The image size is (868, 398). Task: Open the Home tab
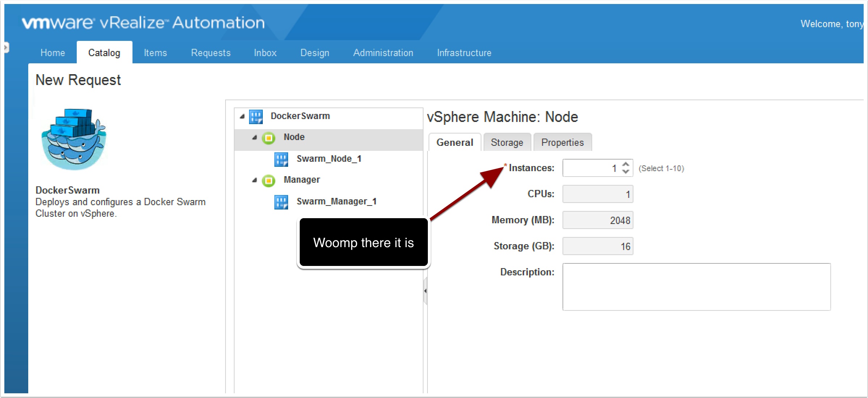pyautogui.click(x=53, y=53)
